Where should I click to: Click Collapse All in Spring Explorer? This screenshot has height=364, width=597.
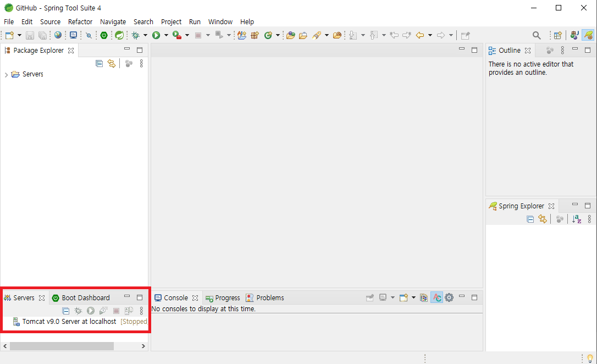[x=530, y=219]
